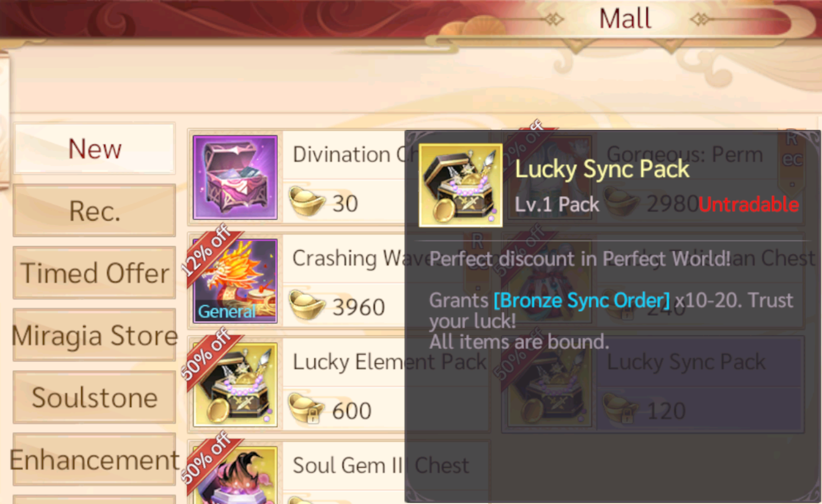Click the Lucky Element Pack chest icon
Viewport: 822px width, 504px height.
235,385
